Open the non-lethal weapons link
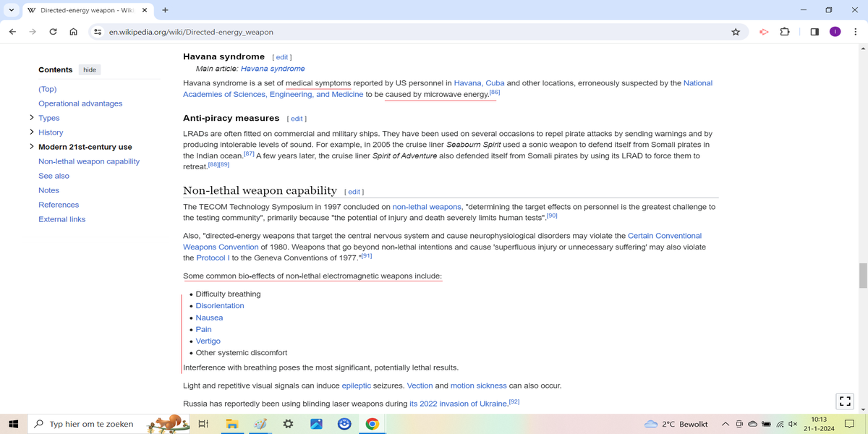 click(x=427, y=207)
